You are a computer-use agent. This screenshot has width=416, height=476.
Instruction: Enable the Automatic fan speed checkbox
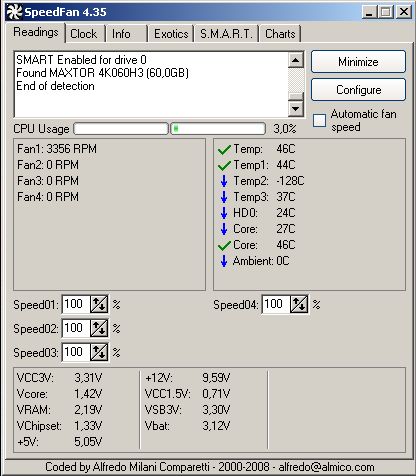[319, 120]
